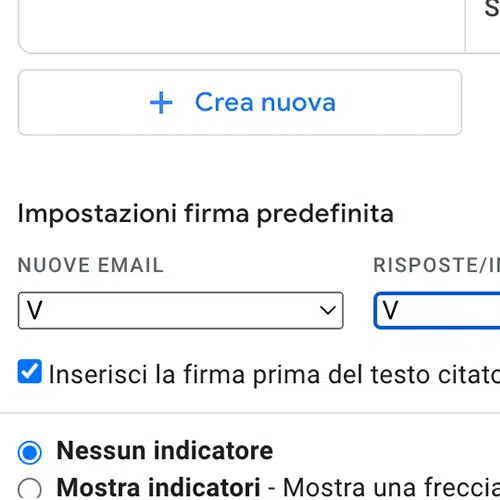Untick the Inserisci la firma checkbox
This screenshot has height=500, width=500.
point(30,371)
